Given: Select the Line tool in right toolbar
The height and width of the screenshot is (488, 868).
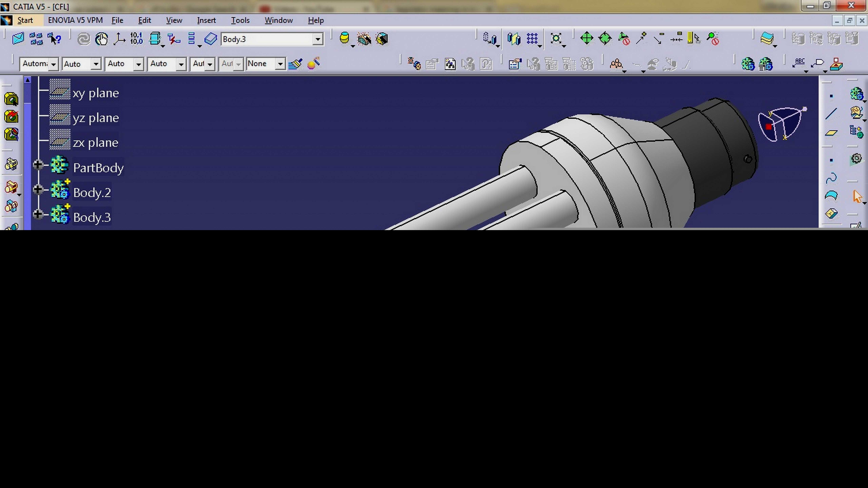Looking at the screenshot, I should (x=831, y=114).
